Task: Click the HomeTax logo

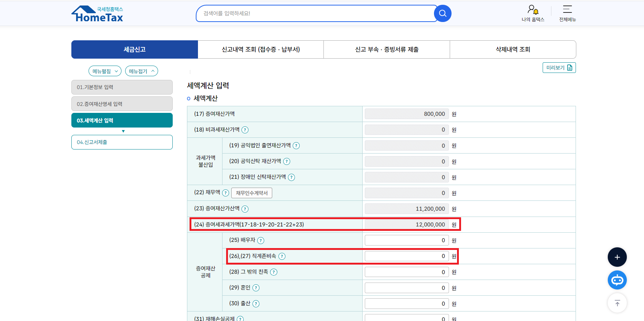Action: coord(97,14)
